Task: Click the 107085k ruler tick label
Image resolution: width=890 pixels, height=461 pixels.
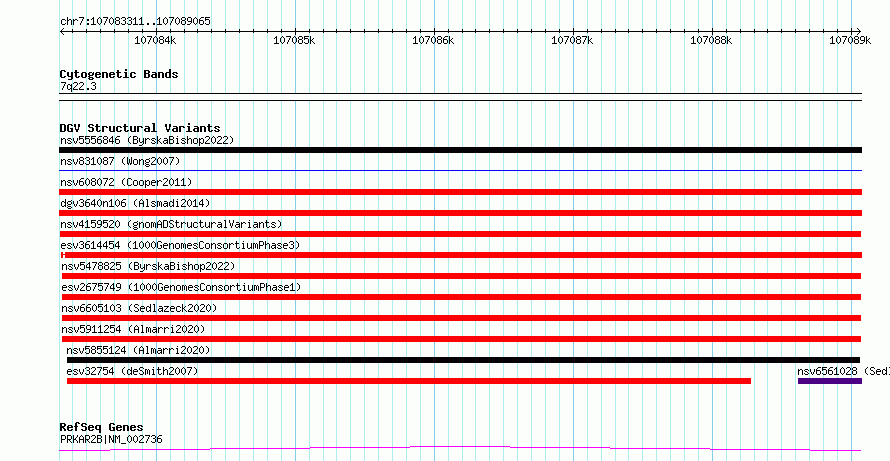Action: coord(294,40)
